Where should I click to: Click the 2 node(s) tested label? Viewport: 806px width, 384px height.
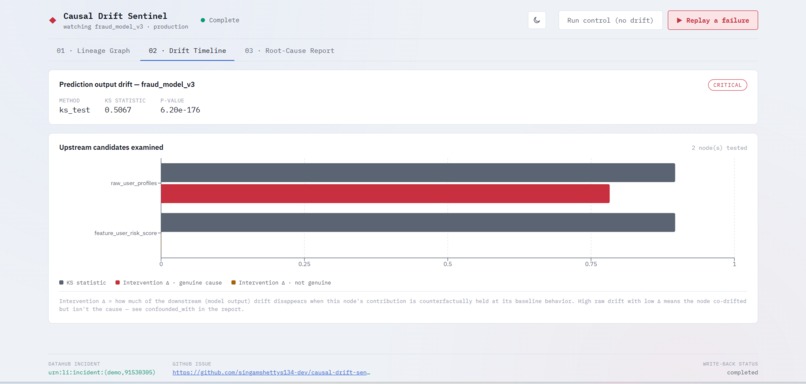[719, 148]
